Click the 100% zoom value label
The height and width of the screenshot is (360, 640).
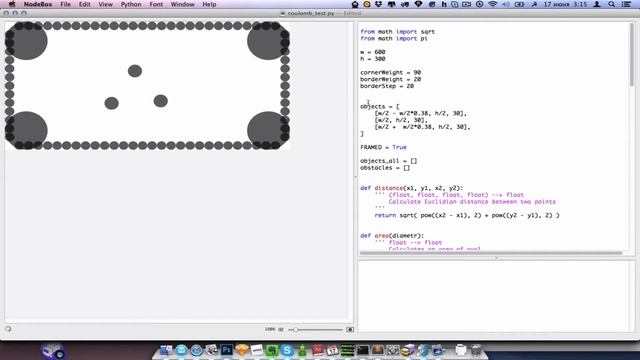tap(269, 329)
